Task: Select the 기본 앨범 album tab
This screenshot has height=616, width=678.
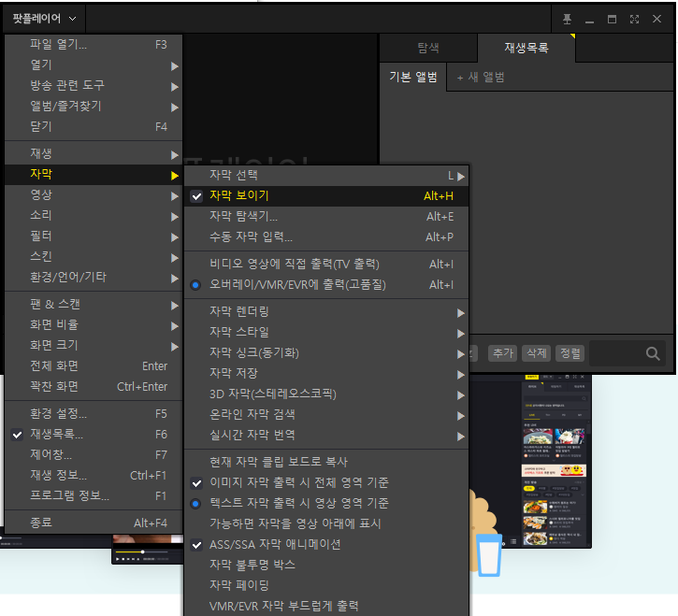Action: (412, 77)
